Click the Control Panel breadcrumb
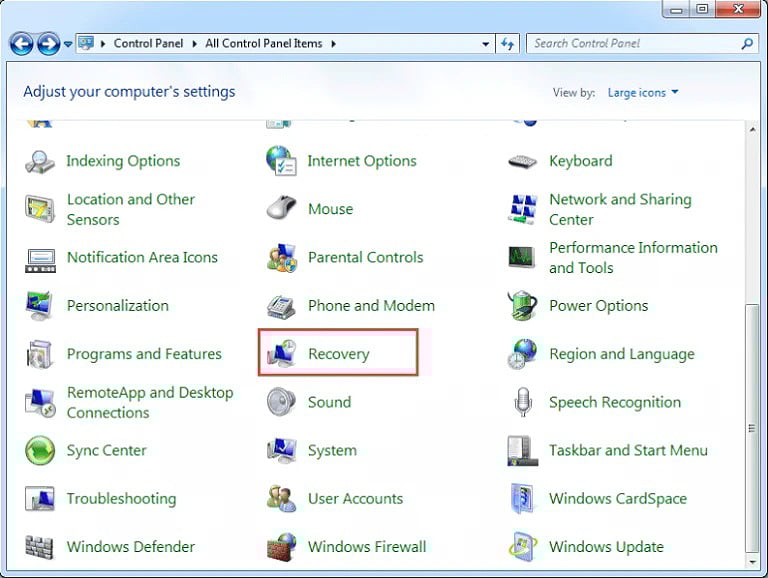 click(148, 44)
